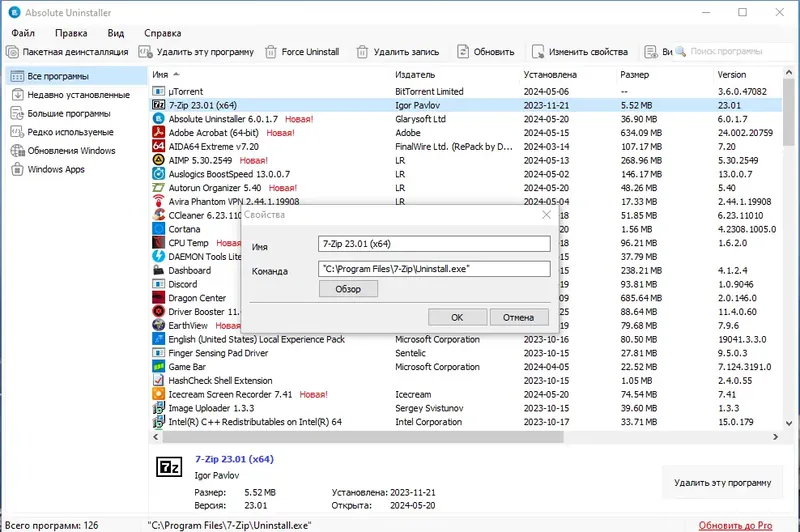Click the Adobe Acrobat (64-bit) icon
Screen dimensions: 800x532
pyautogui.click(x=159, y=133)
